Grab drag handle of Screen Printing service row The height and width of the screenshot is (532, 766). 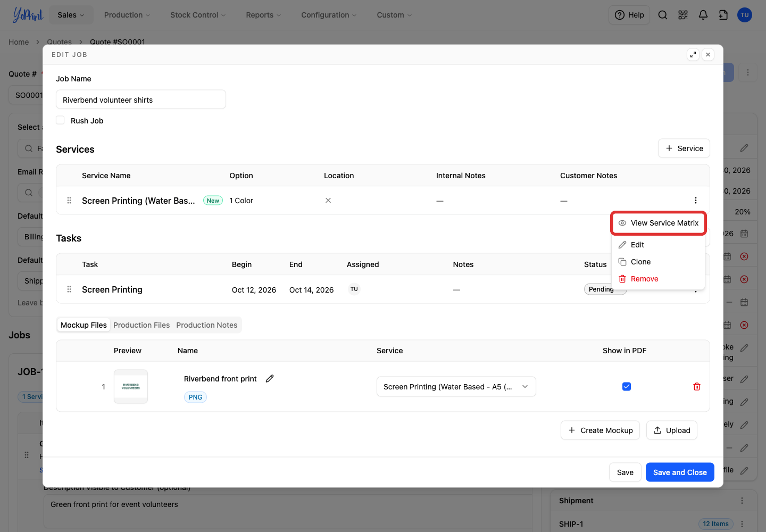[69, 201]
